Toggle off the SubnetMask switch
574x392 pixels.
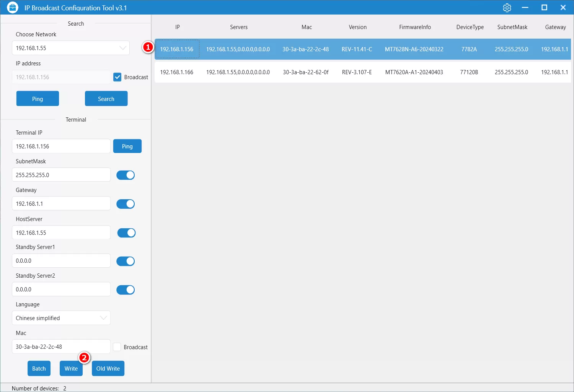click(126, 175)
